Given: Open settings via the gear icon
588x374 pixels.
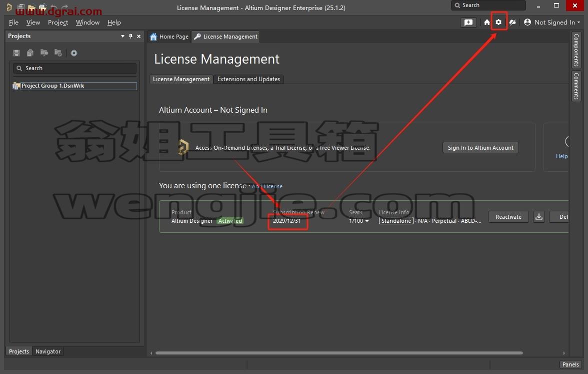Looking at the screenshot, I should [498, 22].
